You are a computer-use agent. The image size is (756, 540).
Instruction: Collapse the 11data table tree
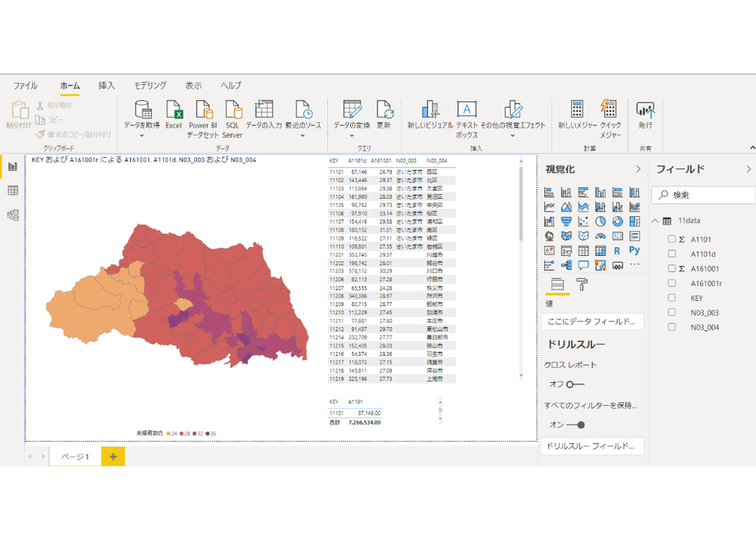(655, 221)
